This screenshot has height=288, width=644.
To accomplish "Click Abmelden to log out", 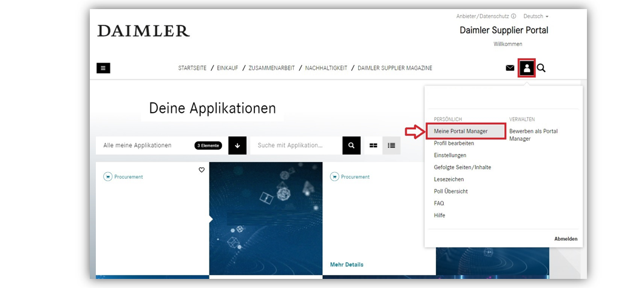I will tap(566, 239).
